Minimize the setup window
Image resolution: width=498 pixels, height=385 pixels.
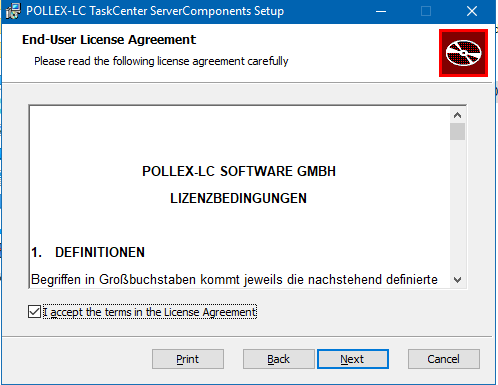(x=381, y=11)
